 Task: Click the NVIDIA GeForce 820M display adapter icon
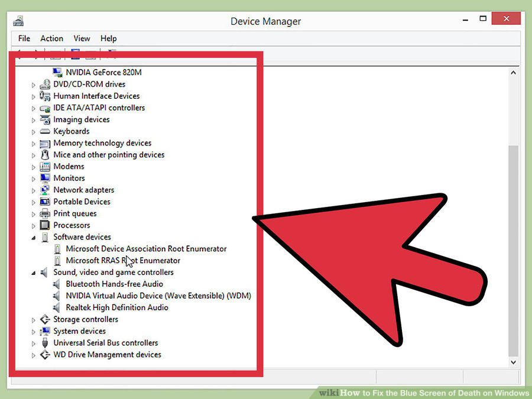click(x=57, y=72)
